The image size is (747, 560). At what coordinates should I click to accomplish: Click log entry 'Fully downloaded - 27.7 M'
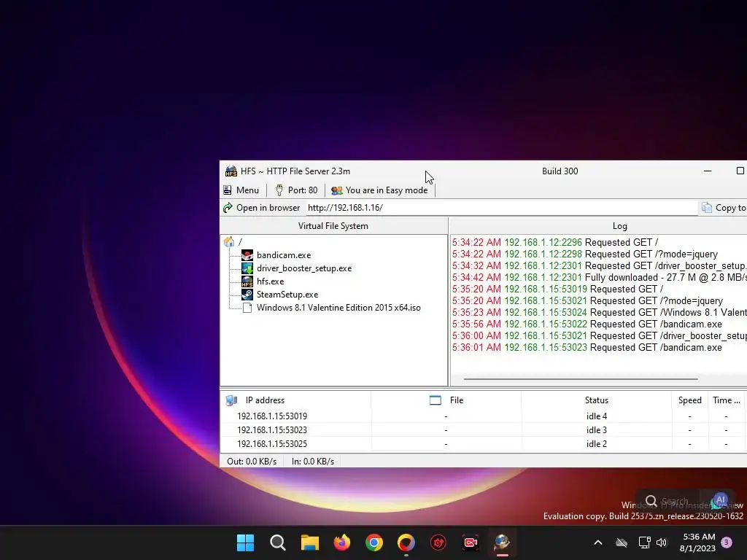point(600,277)
